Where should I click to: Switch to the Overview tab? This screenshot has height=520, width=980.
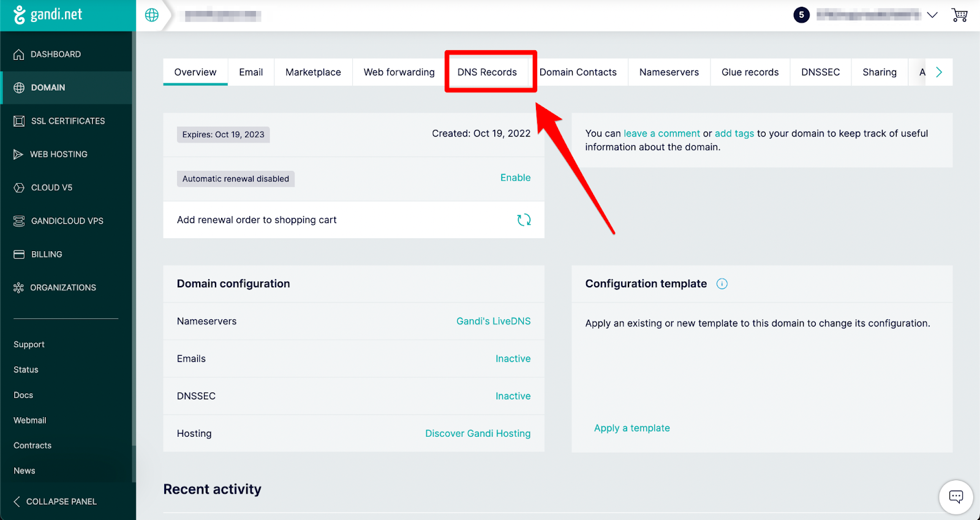[195, 72]
